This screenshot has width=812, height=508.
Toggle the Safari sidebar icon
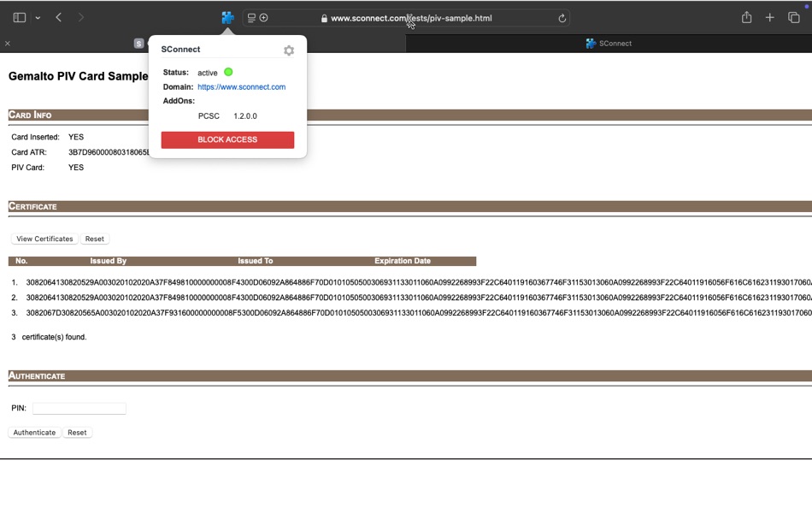point(19,18)
